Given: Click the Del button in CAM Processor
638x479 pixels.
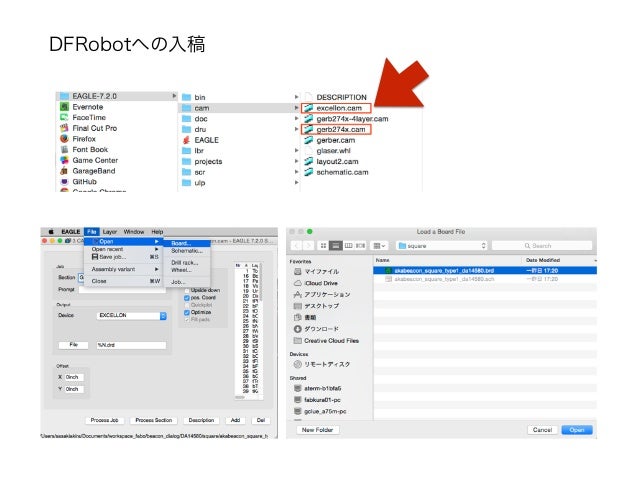Looking at the screenshot, I should pyautogui.click(x=261, y=420).
